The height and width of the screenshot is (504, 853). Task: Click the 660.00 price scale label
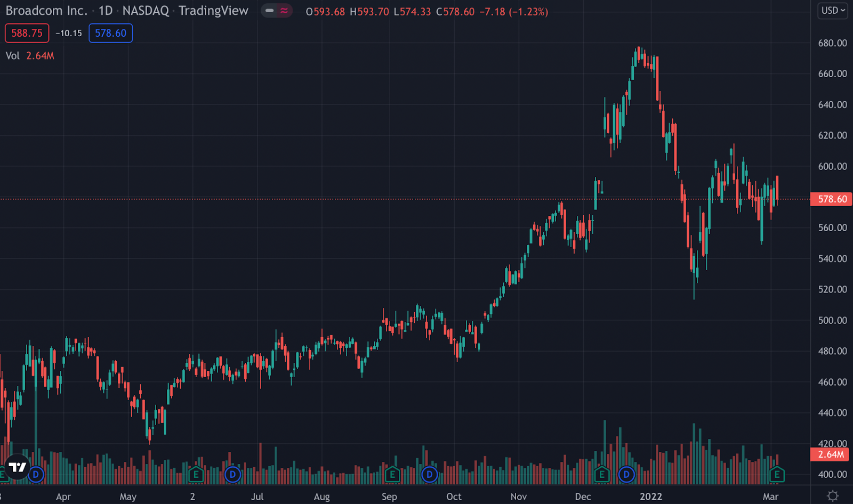833,74
